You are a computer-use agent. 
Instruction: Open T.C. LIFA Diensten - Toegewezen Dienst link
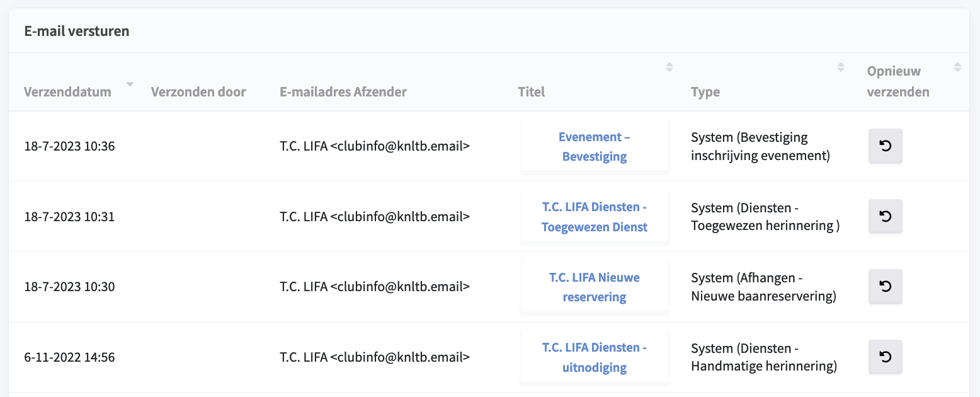(594, 216)
